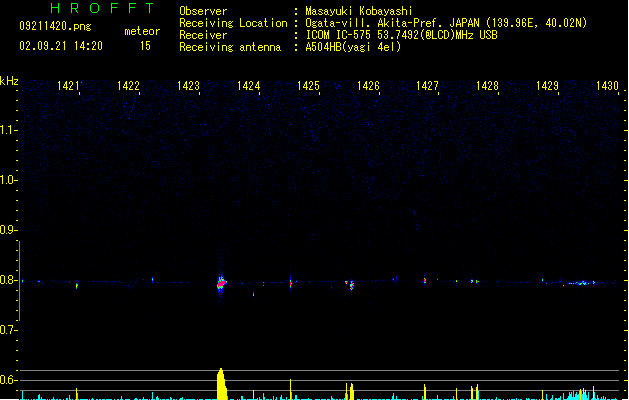Click the Observer field label

coord(203,11)
